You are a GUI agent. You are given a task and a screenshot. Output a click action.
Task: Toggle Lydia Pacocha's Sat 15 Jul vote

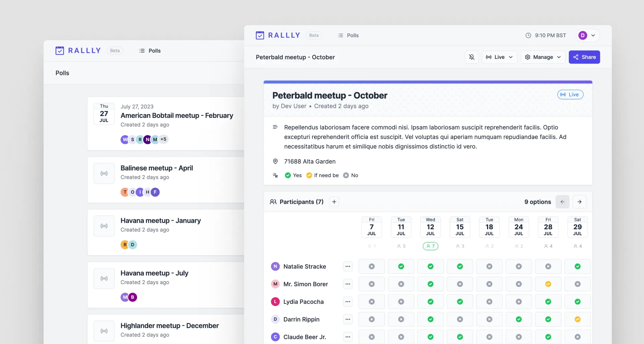(460, 302)
